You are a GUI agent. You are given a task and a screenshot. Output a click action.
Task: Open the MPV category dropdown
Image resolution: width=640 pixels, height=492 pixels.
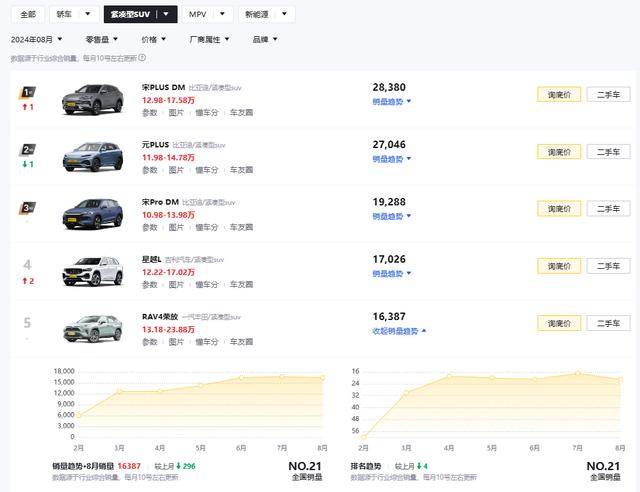[x=207, y=14]
